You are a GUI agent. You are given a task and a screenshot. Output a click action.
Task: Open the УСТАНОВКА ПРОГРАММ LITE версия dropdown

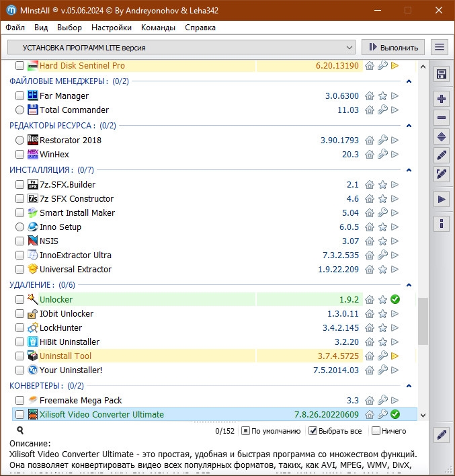click(x=181, y=48)
